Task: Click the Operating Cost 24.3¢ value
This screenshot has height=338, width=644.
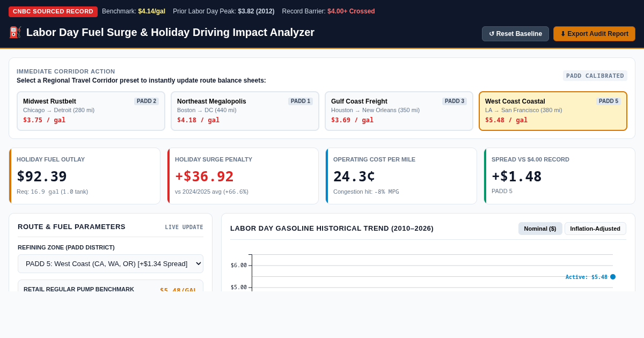Action: coord(354,177)
